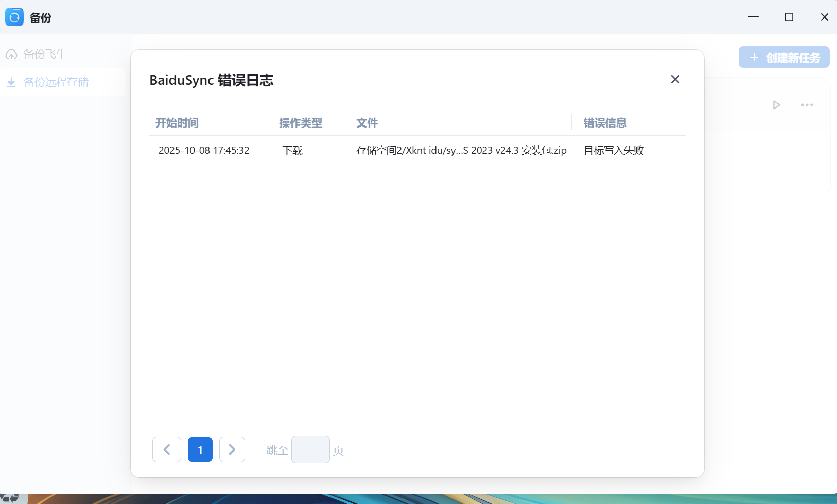Click the 开始时间 column header

click(x=177, y=123)
